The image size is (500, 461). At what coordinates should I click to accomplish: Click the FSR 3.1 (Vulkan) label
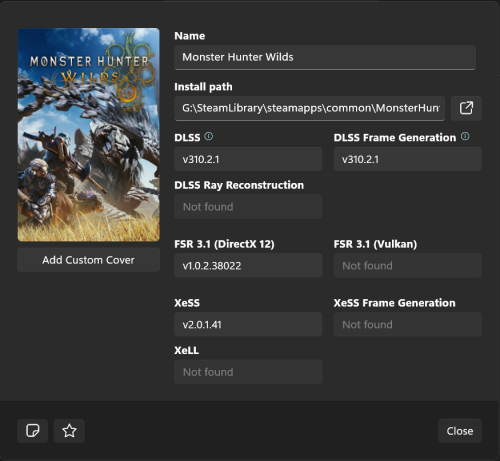coord(375,244)
